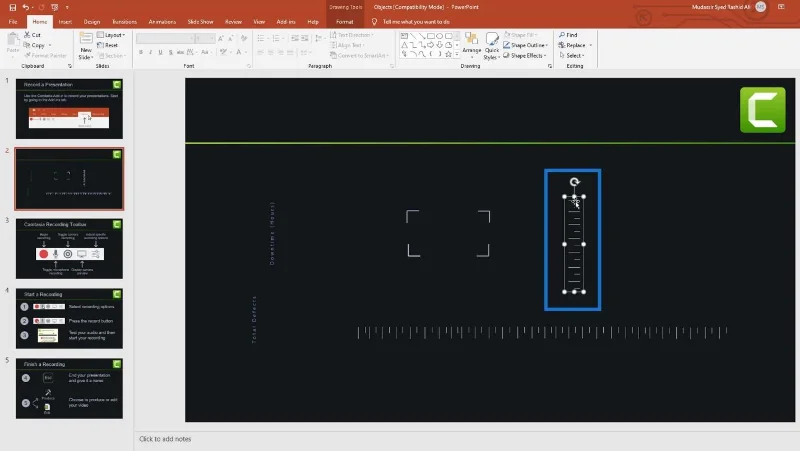Open the Arrange dropdown
800x451 pixels.
tap(471, 45)
